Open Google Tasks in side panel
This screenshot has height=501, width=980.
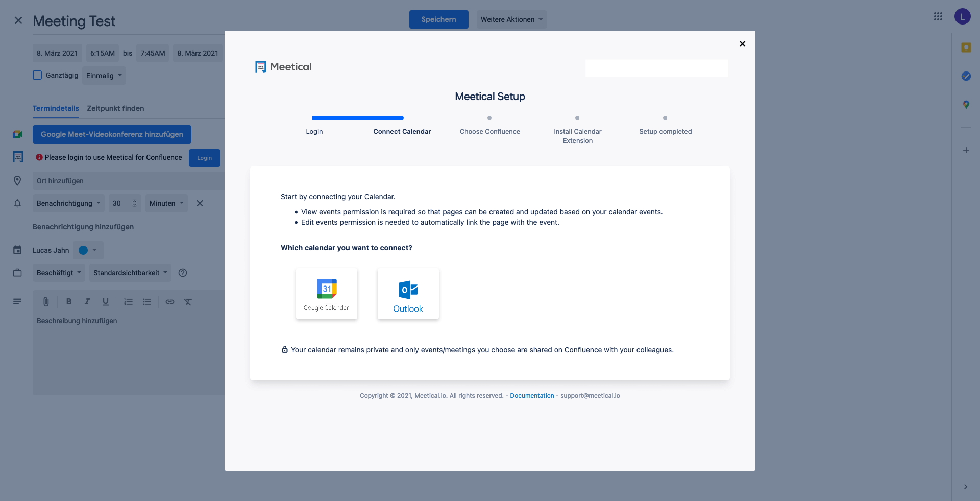pyautogui.click(x=966, y=76)
